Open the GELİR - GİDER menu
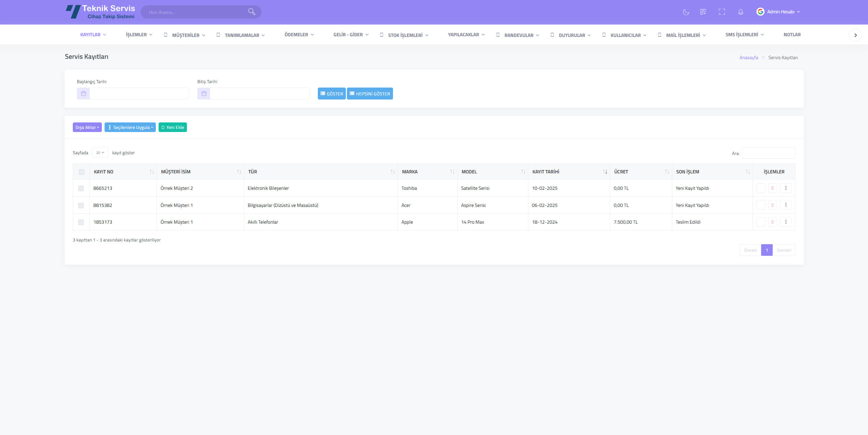This screenshot has width=868, height=435. [x=351, y=35]
